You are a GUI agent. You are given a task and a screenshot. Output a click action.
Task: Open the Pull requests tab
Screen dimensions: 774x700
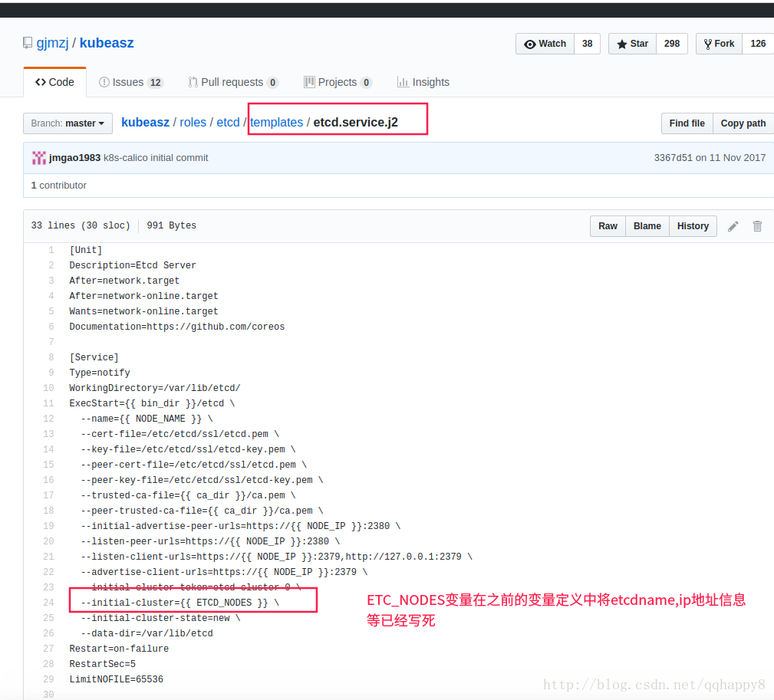(233, 82)
